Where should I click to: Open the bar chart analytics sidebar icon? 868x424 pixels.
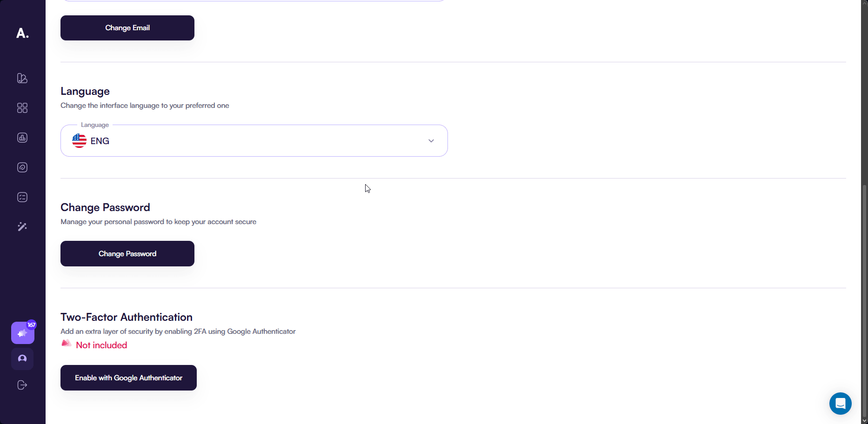click(x=22, y=138)
